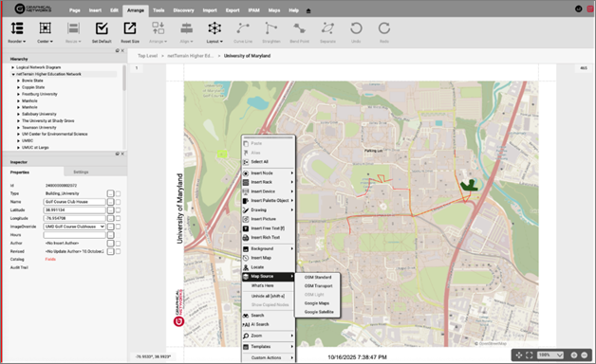Pin the Inspector panel
The height and width of the screenshot is (364, 596).
[118, 154]
